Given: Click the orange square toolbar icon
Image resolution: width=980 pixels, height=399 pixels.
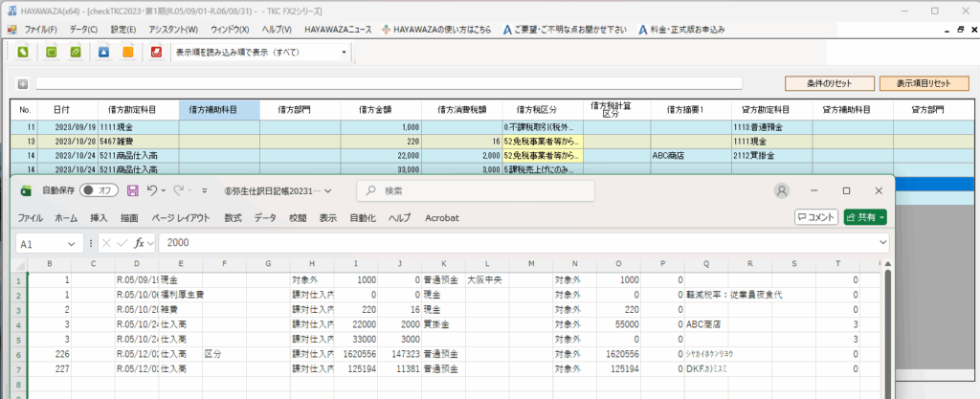Looking at the screenshot, I should click(128, 52).
